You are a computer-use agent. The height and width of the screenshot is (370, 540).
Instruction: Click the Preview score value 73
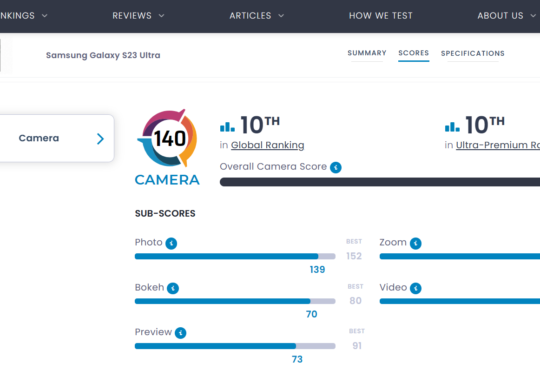297,359
